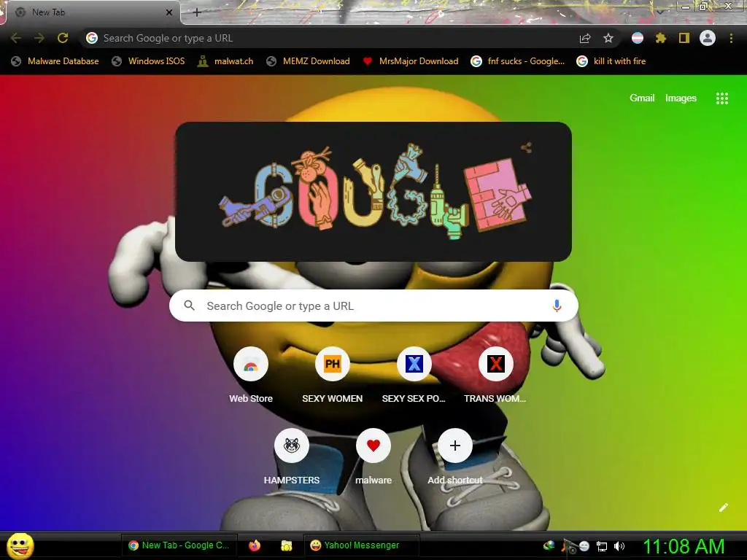Screen dimensions: 747x560
Task: Open the MEMZ Download bookmark
Action: [x=309, y=61]
